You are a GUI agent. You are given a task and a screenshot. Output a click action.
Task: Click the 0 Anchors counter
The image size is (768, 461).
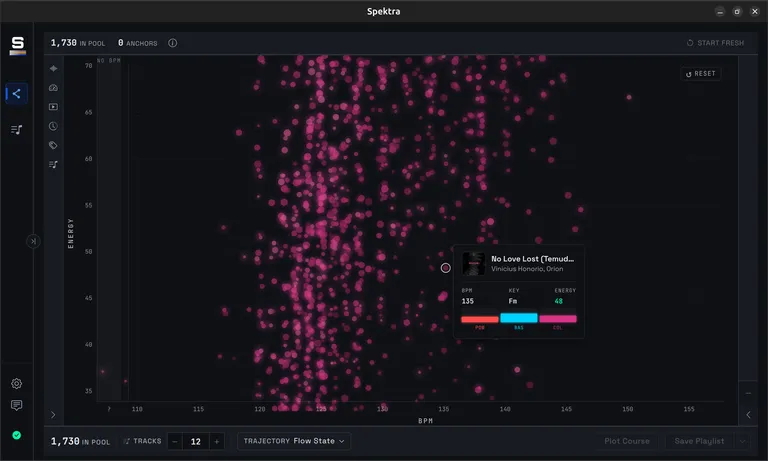point(138,43)
